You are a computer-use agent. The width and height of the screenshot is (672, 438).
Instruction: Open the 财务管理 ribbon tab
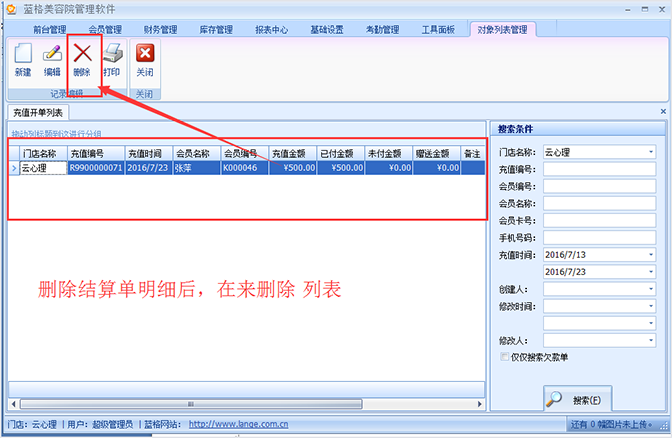click(160, 30)
